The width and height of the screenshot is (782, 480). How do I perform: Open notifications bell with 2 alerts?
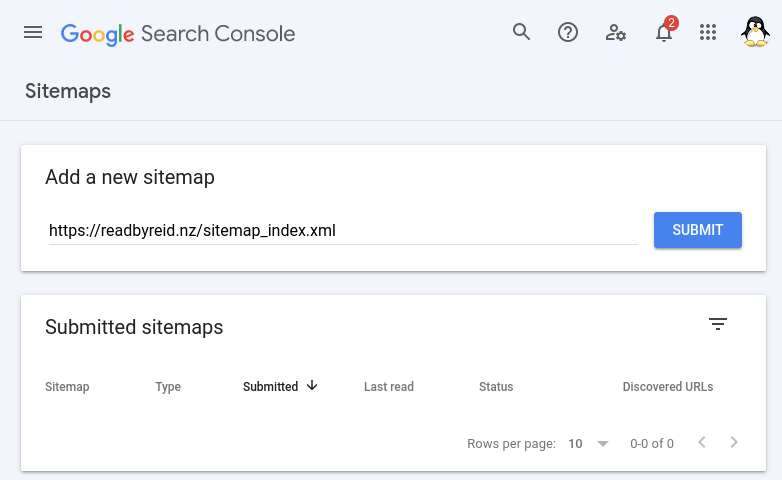tap(665, 31)
